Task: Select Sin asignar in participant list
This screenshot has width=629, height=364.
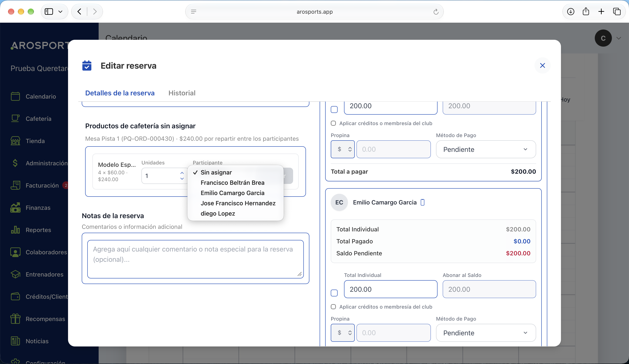Action: 216,172
